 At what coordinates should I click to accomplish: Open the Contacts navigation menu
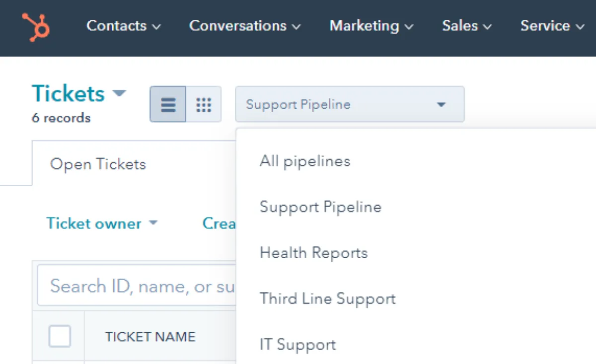click(124, 26)
